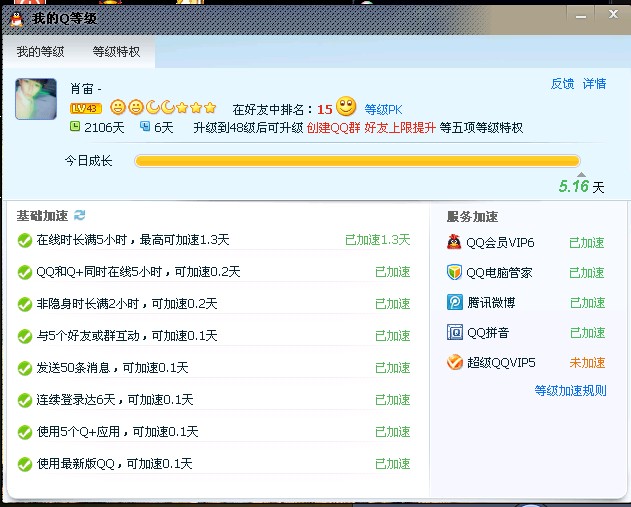
Task: Click the smiley face beside ranking 15
Action: 346,106
